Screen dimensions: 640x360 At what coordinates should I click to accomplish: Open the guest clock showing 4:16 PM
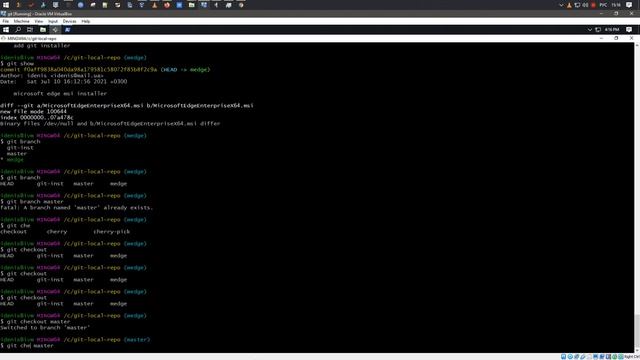click(612, 30)
